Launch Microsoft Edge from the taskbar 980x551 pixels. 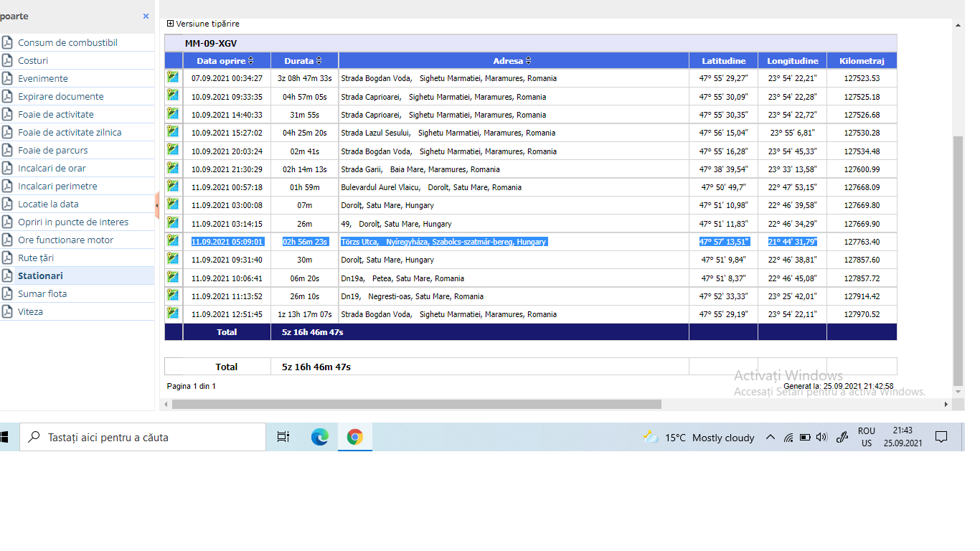(319, 437)
